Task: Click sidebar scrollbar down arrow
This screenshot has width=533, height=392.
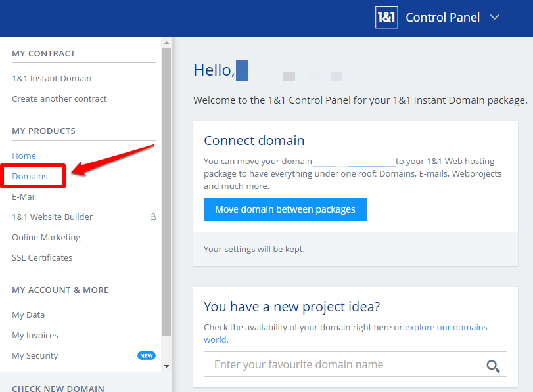Action: (166, 366)
